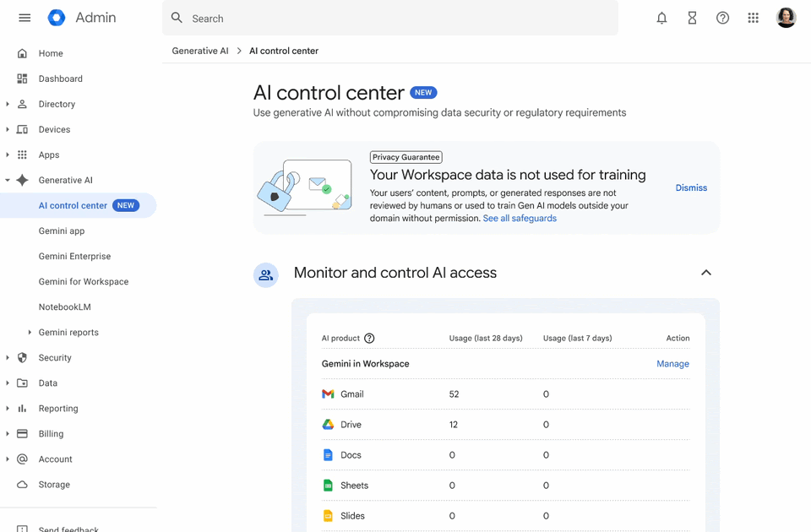The image size is (811, 532).
Task: Click Manage for Gemini in Workspace
Action: point(672,363)
